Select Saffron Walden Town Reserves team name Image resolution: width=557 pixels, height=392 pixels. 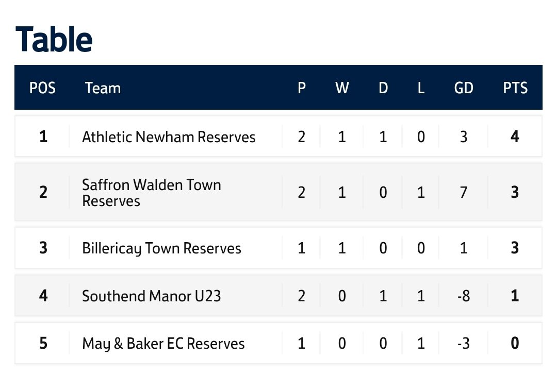[x=152, y=193]
